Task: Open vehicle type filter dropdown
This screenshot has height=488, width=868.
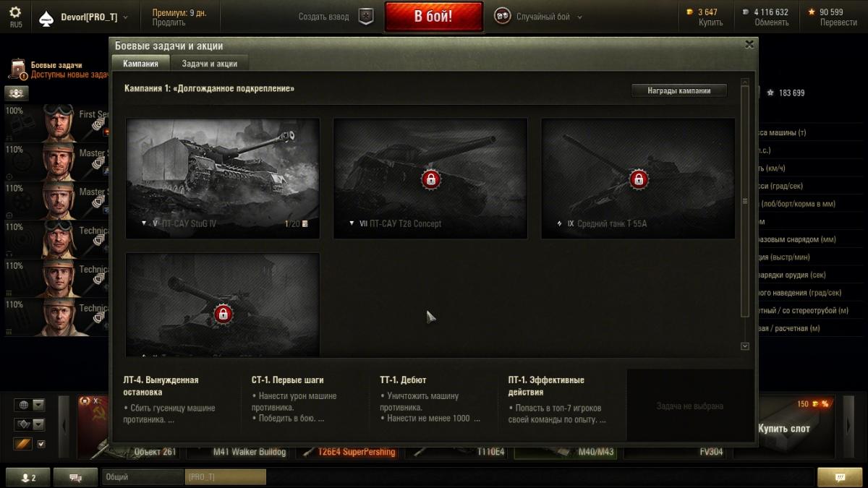Action: click(31, 424)
